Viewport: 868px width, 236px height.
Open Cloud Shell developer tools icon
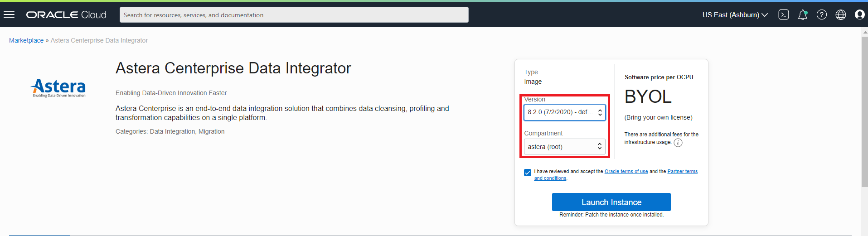click(784, 14)
